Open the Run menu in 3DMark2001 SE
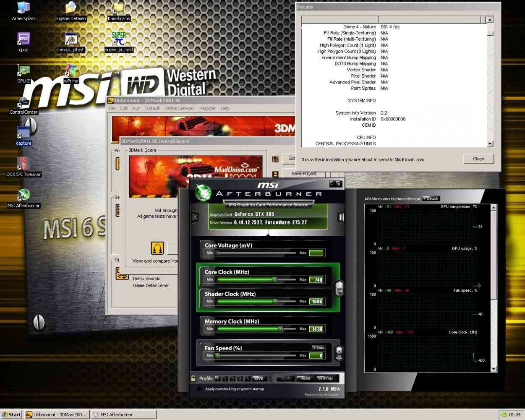 (136, 108)
